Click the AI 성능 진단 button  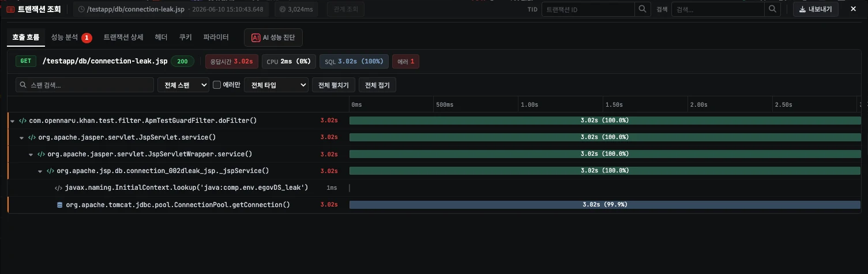(273, 37)
